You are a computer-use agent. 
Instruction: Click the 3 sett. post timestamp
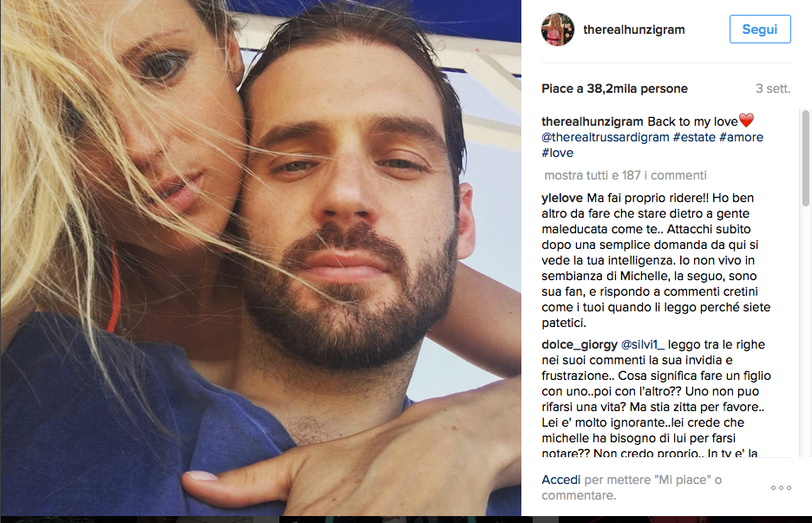pyautogui.click(x=773, y=88)
